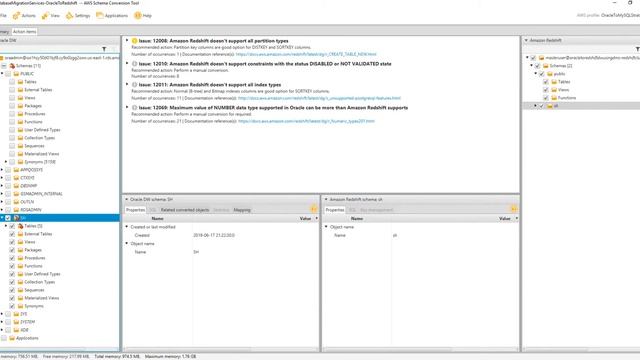The width and height of the screenshot is (640, 360).
Task: Check the SYSTEM schema checkbox
Action: tap(8, 322)
